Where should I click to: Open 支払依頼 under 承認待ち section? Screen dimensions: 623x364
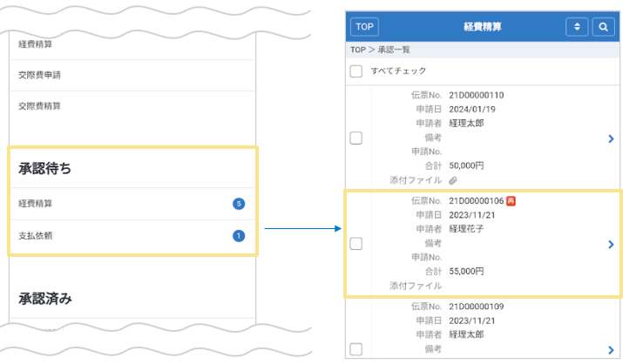[37, 235]
